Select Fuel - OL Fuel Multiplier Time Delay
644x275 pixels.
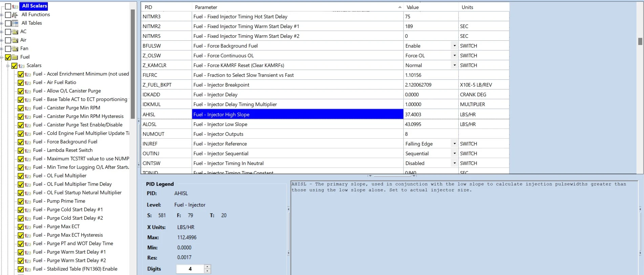tap(72, 184)
